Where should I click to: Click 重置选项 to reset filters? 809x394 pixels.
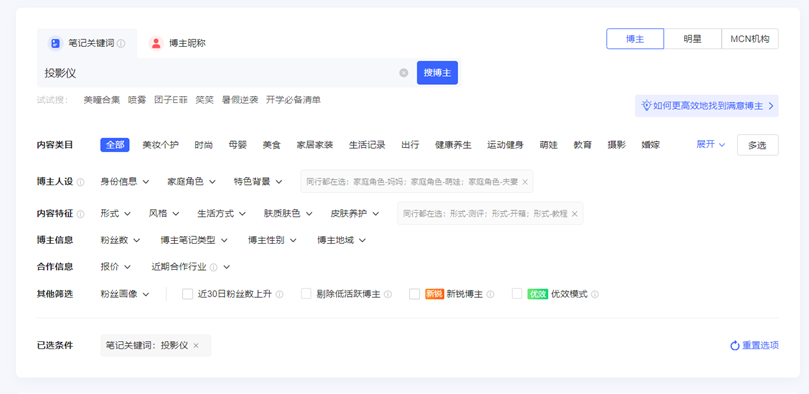pyautogui.click(x=754, y=346)
